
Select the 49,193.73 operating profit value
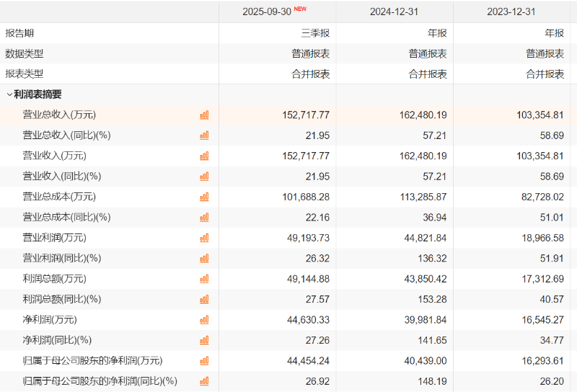pyautogui.click(x=309, y=238)
